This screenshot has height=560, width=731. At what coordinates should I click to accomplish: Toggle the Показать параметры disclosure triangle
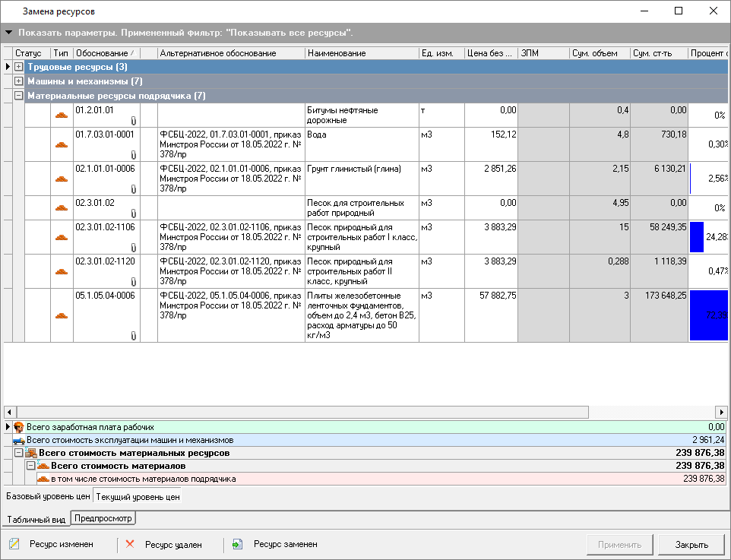[8, 33]
